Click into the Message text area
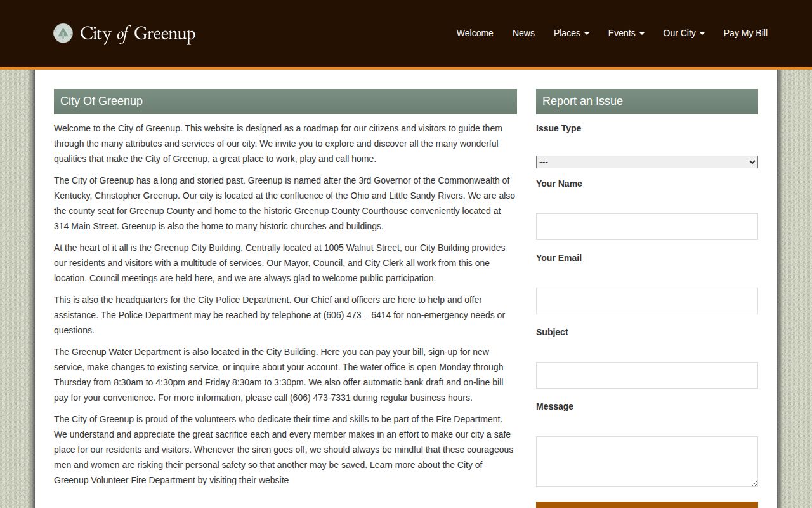Screen dimensions: 812x508 [647, 462]
